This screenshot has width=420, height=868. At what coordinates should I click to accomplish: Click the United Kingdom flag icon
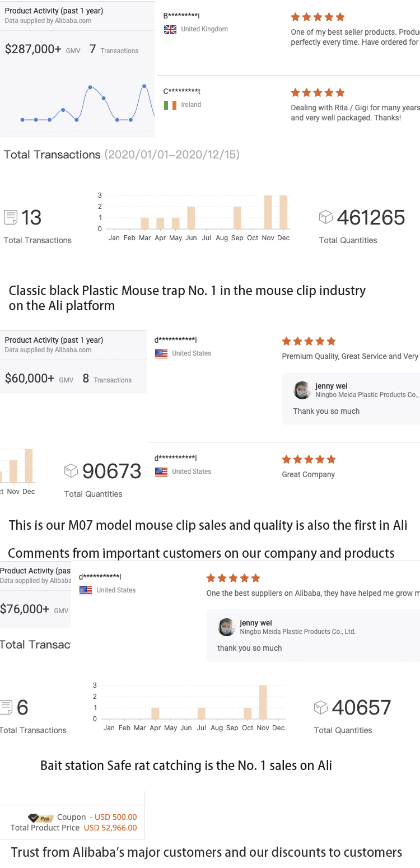(x=170, y=30)
